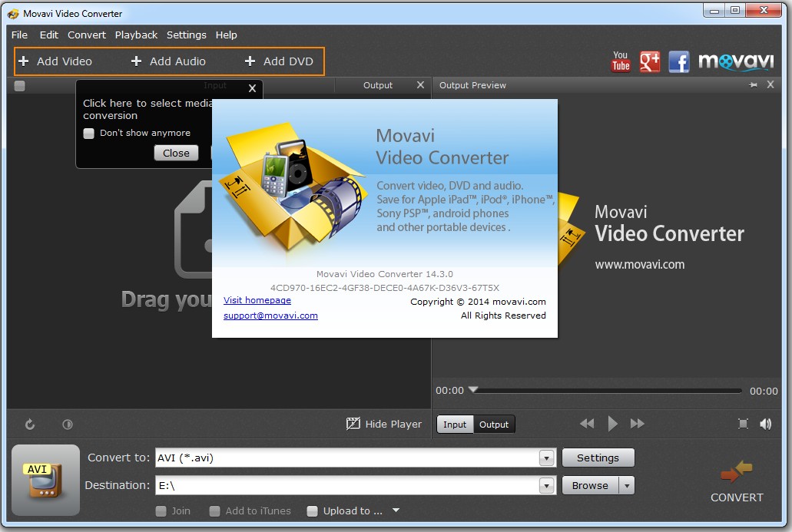
Task: Click the Visit homepage link
Action: [x=257, y=300]
